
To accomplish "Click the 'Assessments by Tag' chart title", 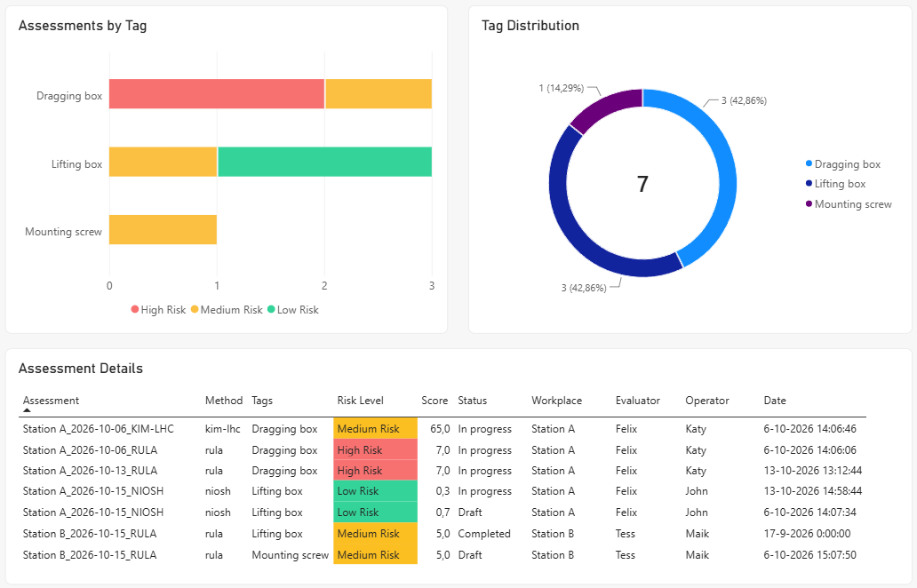I will 83,26.
